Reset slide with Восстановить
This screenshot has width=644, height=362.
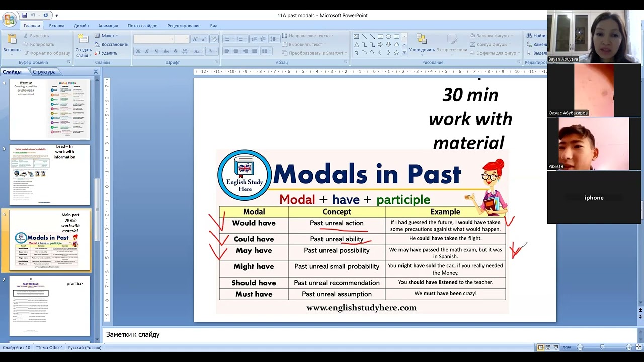point(111,44)
